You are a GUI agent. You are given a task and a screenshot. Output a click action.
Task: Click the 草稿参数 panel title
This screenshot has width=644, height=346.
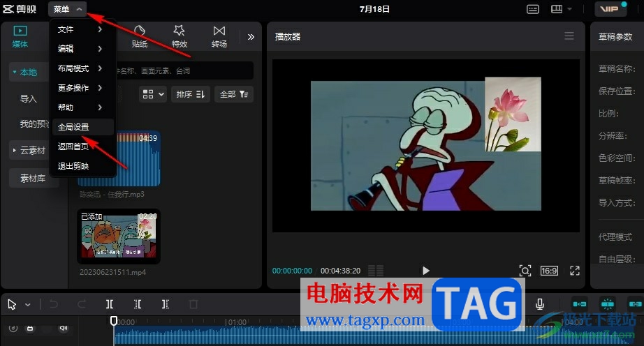(x=615, y=37)
